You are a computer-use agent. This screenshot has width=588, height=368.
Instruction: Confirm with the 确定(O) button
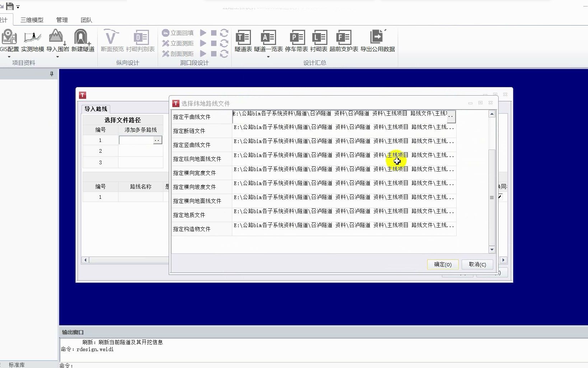click(443, 264)
